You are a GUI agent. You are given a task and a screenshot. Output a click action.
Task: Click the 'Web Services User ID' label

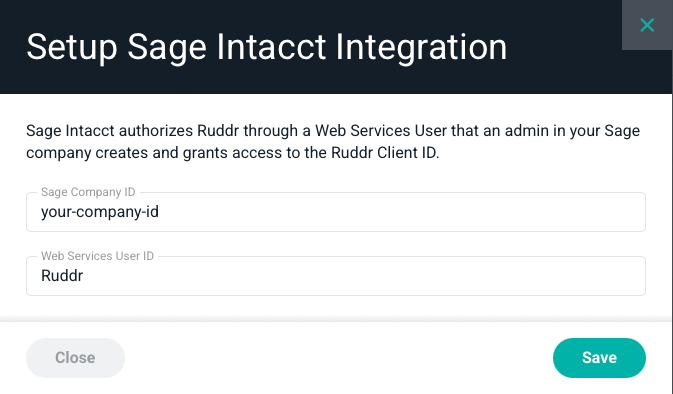click(97, 256)
